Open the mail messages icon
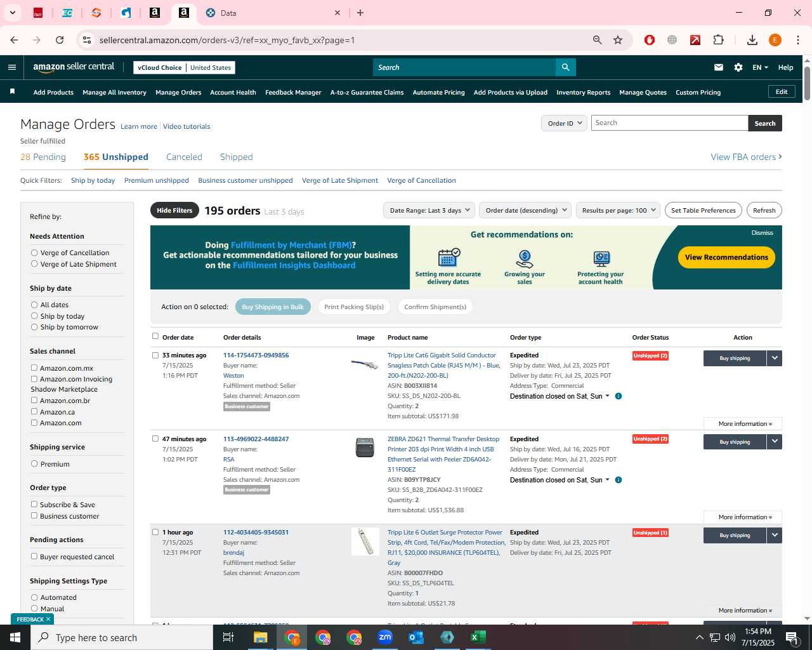Viewport: 812px width, 650px height. point(719,67)
